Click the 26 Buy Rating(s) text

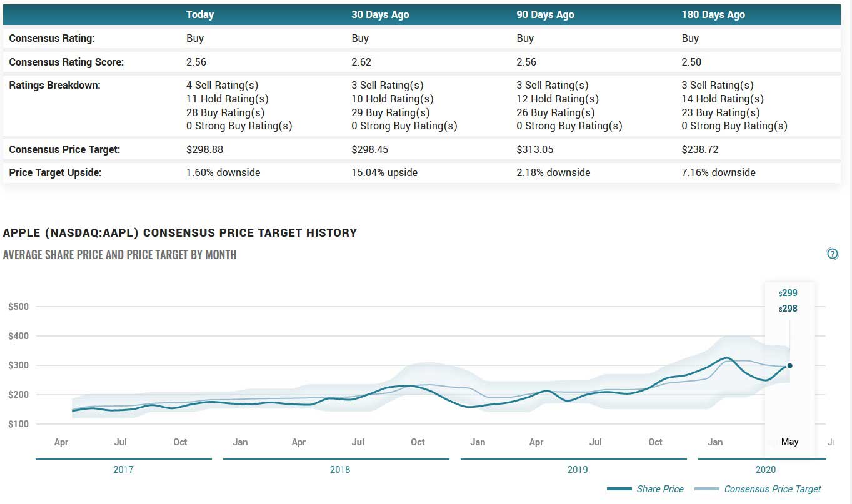555,112
